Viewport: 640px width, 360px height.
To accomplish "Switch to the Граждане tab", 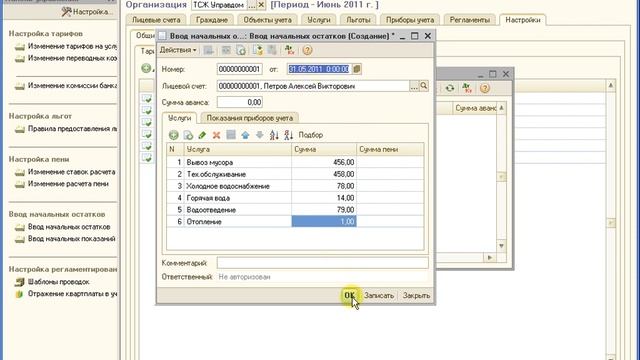I will 211,20.
